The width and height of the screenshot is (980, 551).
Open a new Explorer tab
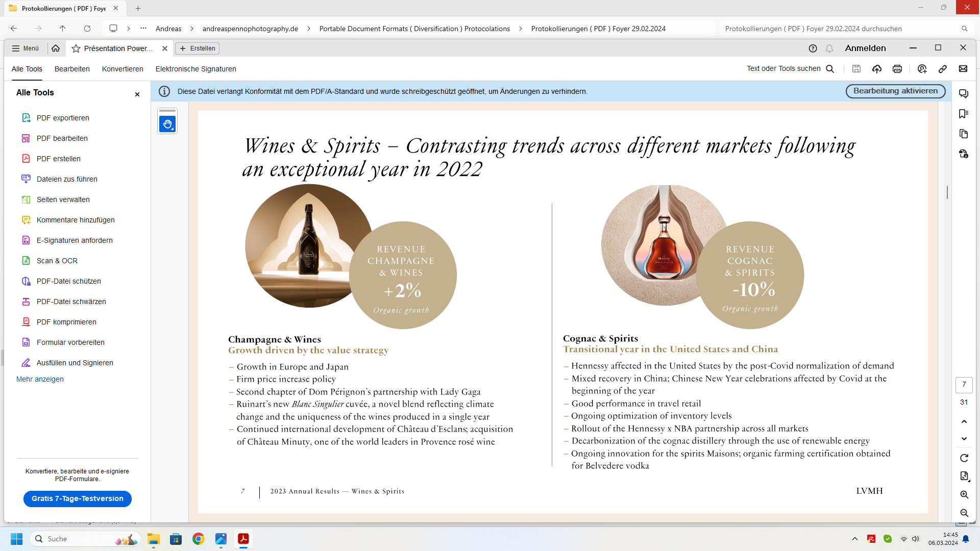(138, 8)
